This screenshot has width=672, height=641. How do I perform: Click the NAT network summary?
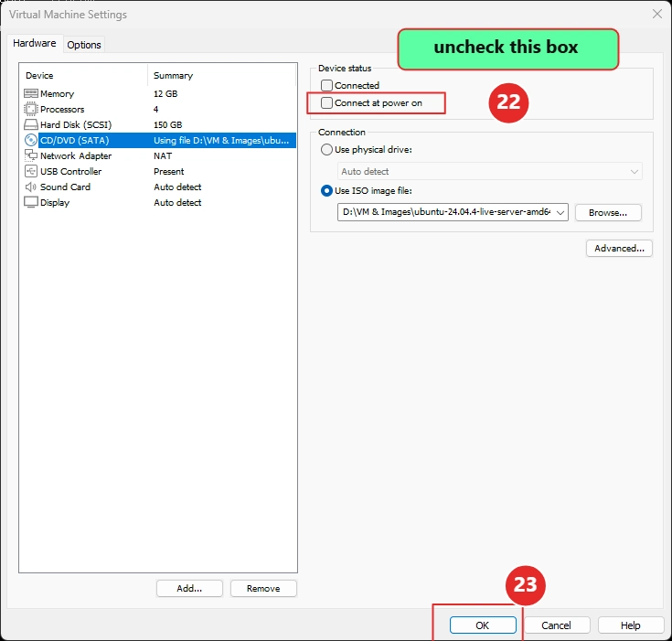pos(163,155)
